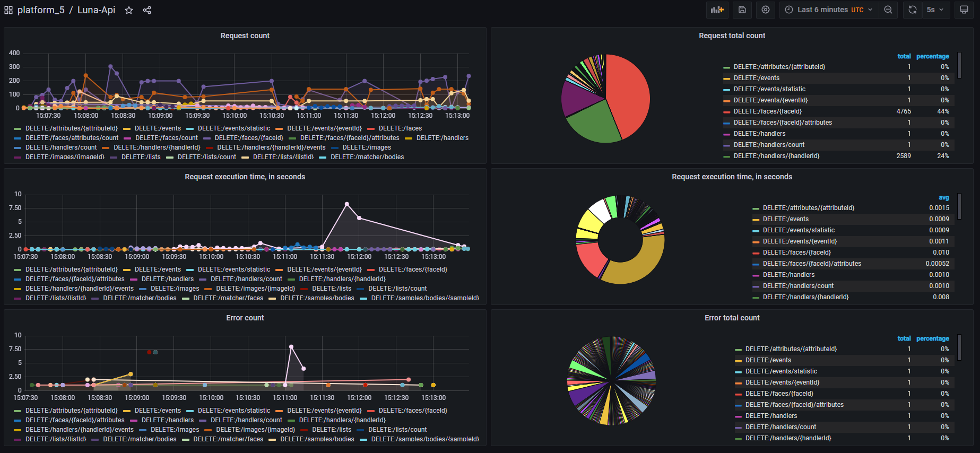980x453 pixels.
Task: Open the Error total count panel title menu
Action: 732,318
